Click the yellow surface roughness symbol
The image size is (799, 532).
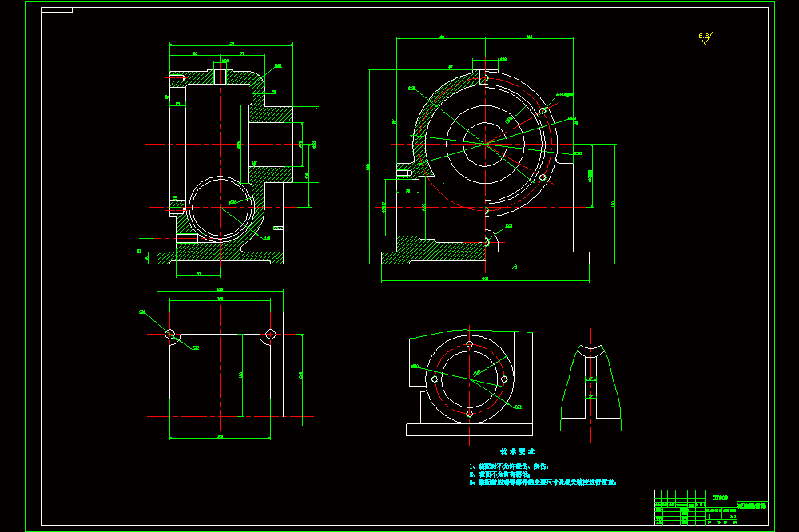tap(706, 38)
